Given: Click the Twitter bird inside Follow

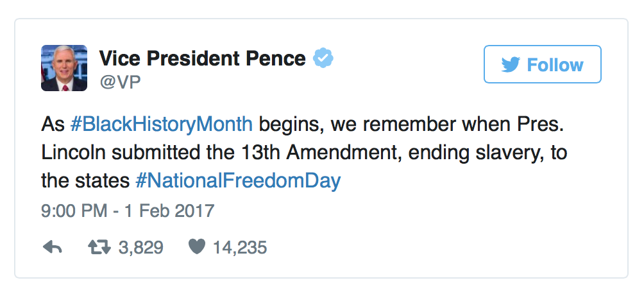Looking at the screenshot, I should tap(511, 65).
